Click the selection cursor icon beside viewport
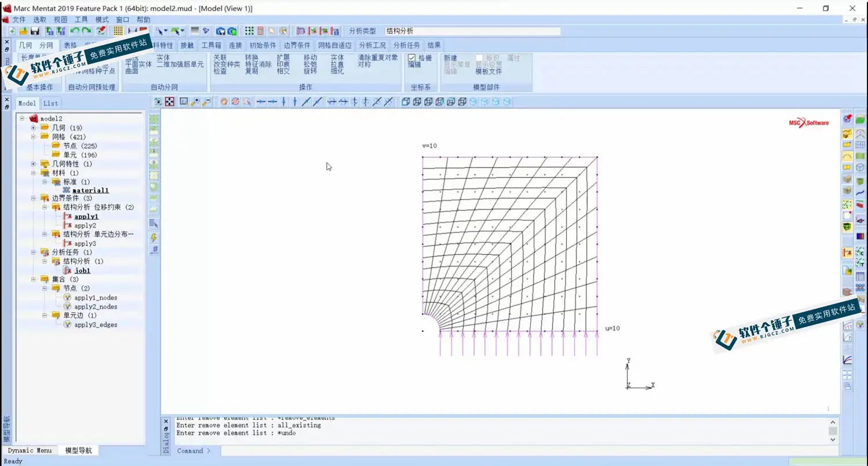868x466 pixels. point(154,224)
